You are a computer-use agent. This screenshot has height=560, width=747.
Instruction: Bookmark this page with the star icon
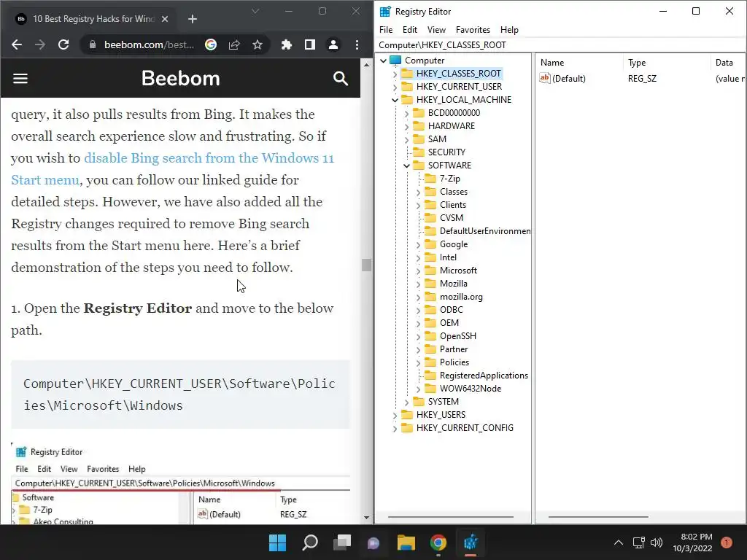[x=258, y=44]
